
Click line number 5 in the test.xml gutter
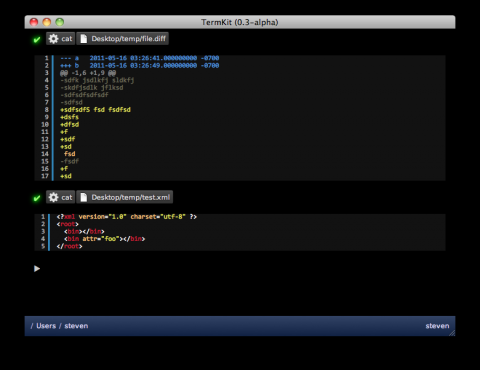click(43, 246)
